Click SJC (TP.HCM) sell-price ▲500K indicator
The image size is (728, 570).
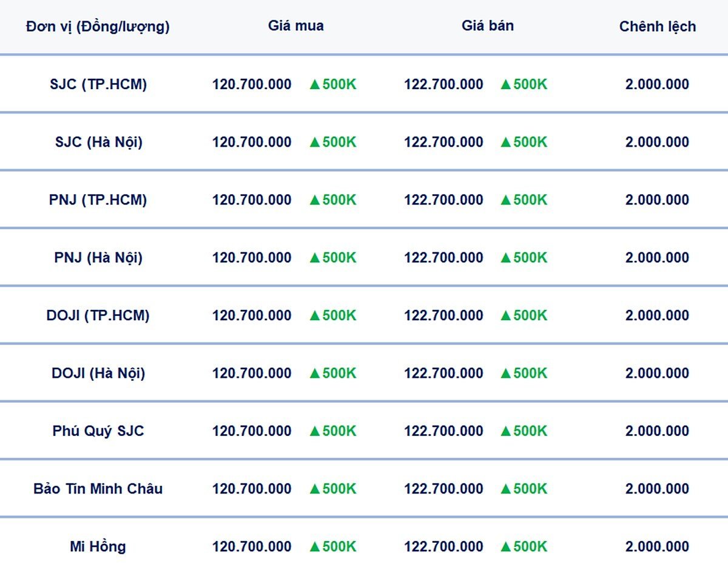(524, 84)
